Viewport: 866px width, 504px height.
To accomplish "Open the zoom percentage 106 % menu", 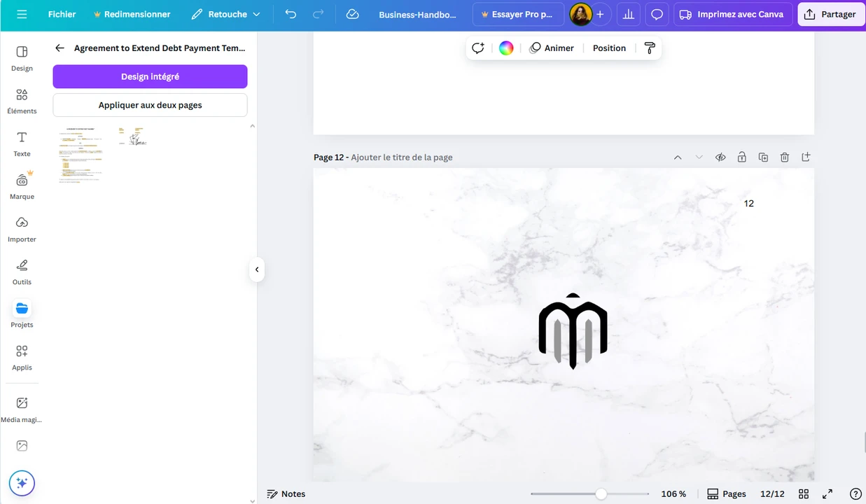I will [673, 494].
